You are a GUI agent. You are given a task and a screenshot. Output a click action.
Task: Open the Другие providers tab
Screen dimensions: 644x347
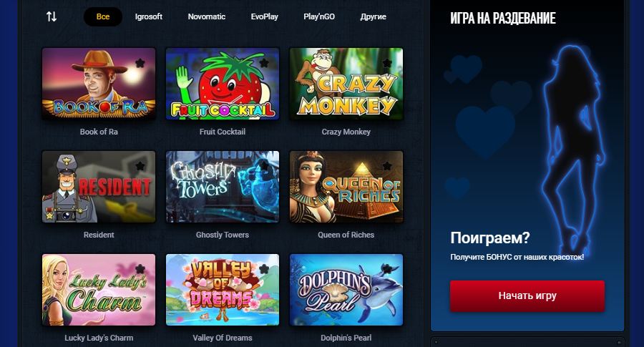(374, 17)
